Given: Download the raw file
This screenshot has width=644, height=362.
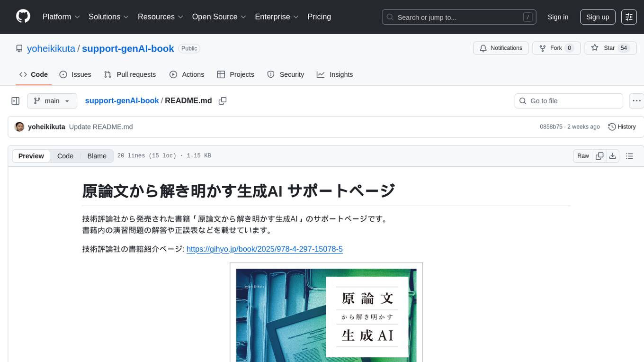Looking at the screenshot, I should click(613, 156).
